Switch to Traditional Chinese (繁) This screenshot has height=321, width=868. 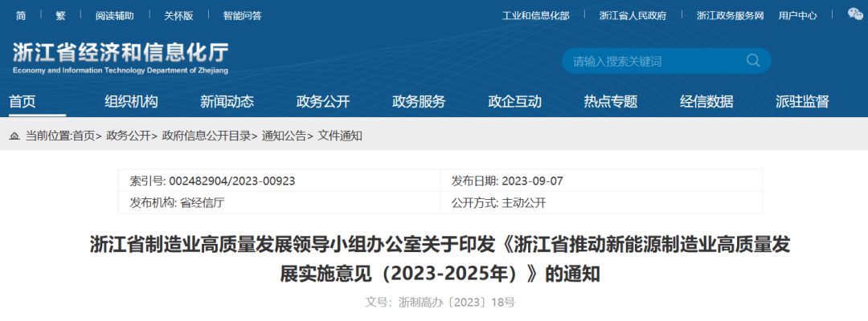[61, 15]
